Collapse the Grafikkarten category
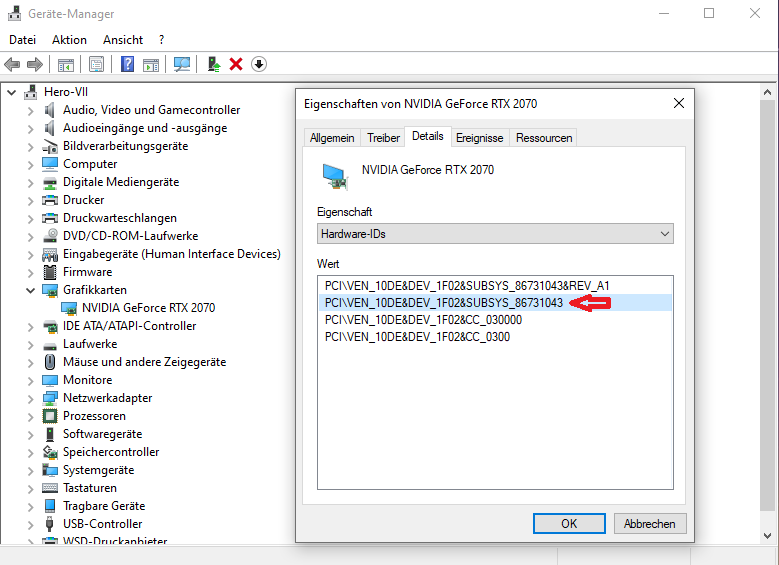 click(30, 290)
